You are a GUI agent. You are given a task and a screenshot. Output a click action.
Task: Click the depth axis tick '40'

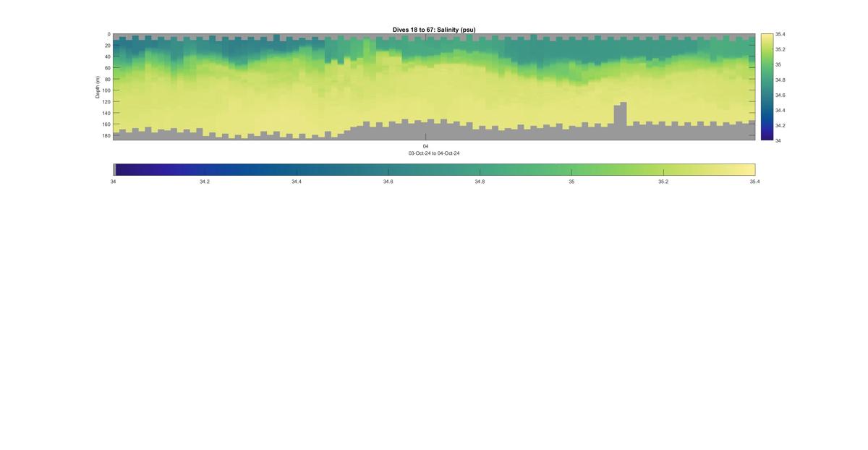(107, 56)
